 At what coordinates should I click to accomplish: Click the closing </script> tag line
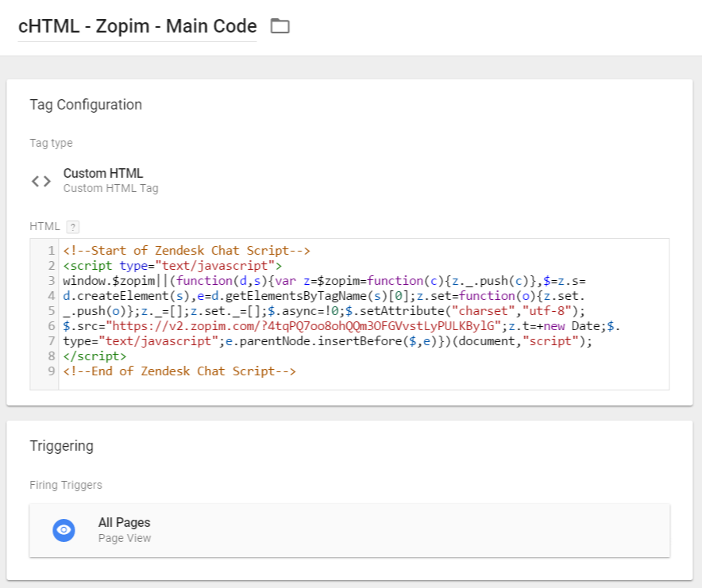95,356
